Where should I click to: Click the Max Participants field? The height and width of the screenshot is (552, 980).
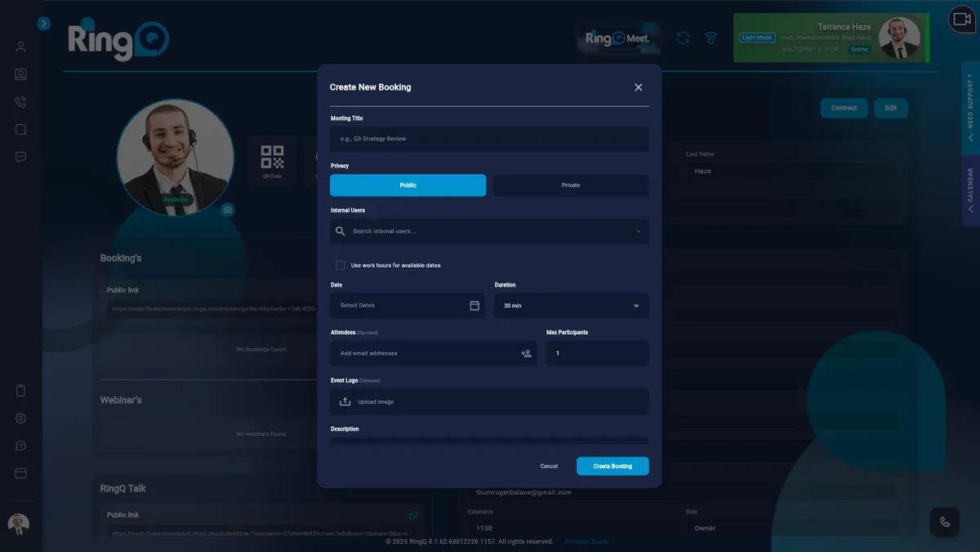point(598,354)
